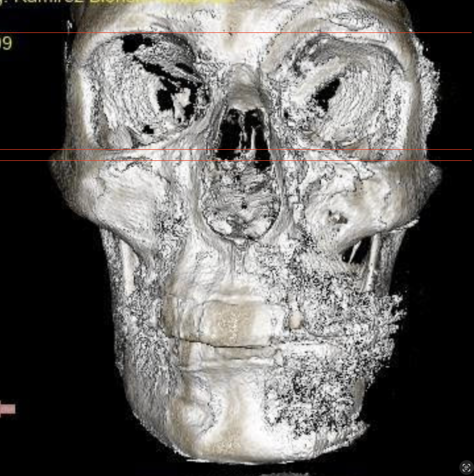Screen dimensions: 474x476
Task: Select the topmost red horizontal reference line
Action: 236,33
